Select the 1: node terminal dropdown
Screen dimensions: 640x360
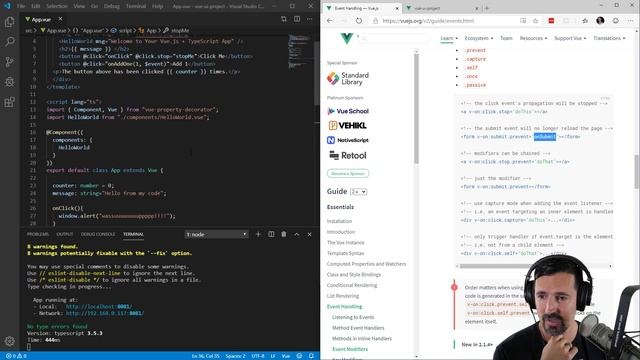(216, 234)
